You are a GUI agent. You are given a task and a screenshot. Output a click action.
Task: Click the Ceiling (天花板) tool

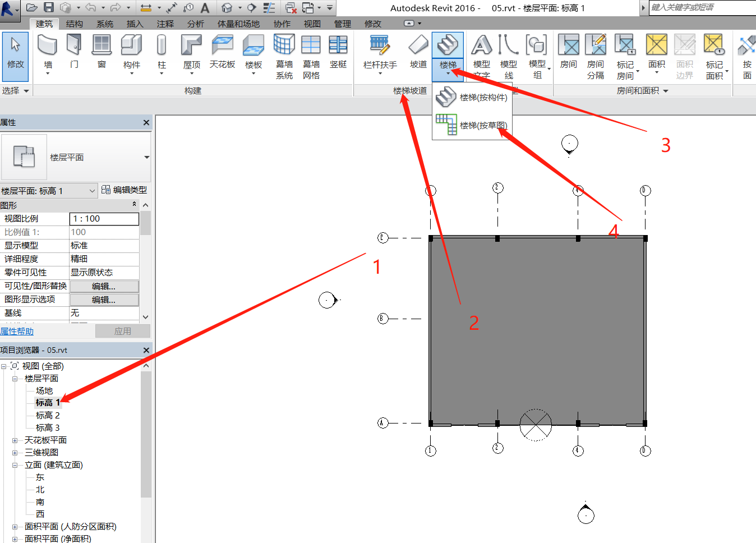222,52
